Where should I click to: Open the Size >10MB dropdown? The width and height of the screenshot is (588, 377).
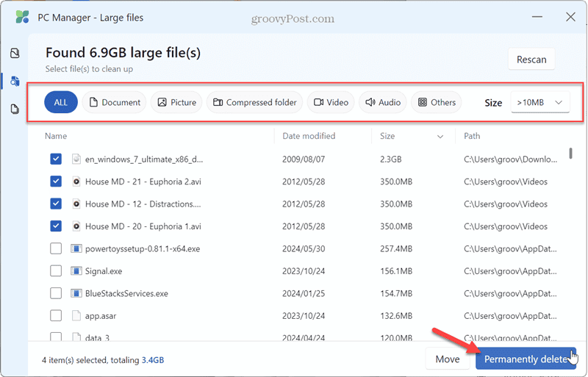click(x=540, y=102)
